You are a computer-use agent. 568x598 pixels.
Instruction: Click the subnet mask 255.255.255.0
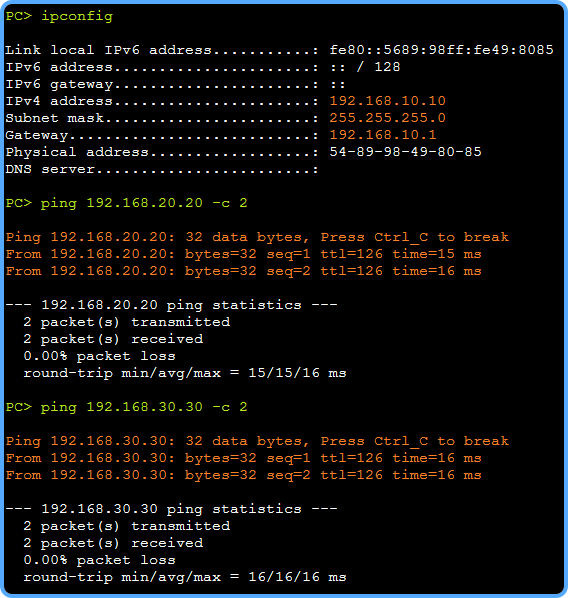click(388, 117)
